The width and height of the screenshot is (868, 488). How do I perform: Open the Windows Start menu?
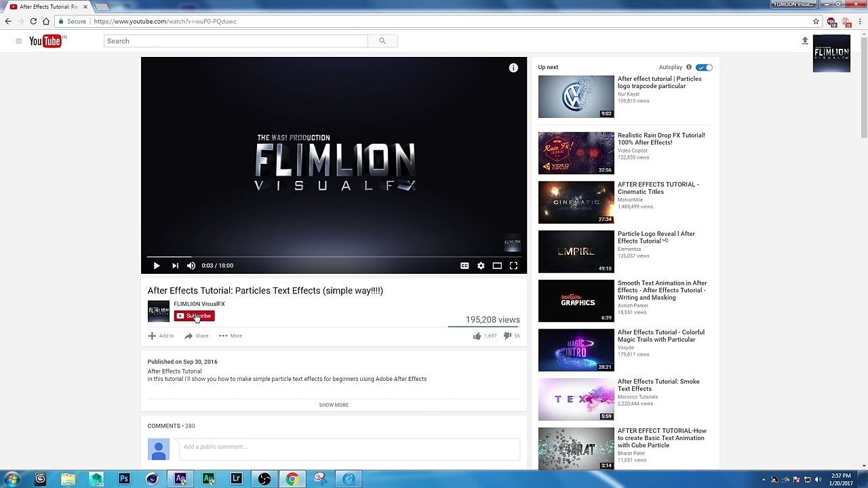point(12,479)
